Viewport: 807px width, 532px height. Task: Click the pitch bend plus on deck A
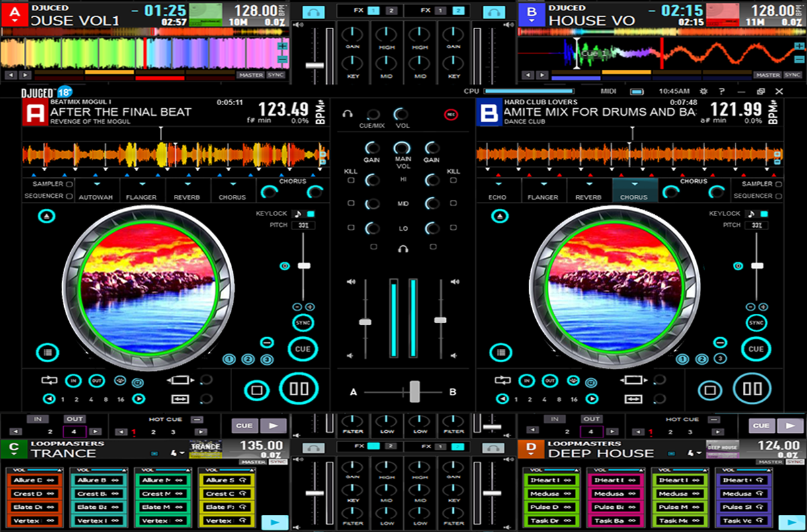(310, 307)
